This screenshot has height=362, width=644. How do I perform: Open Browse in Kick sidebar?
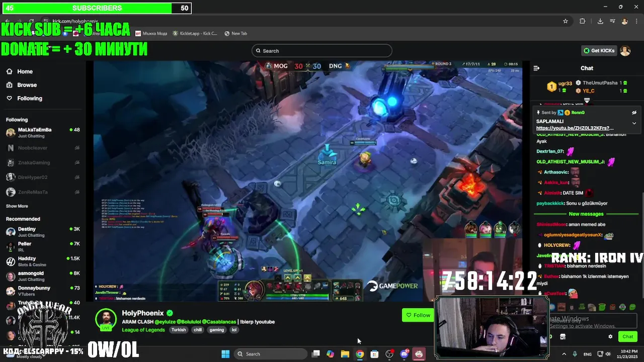click(x=22, y=85)
